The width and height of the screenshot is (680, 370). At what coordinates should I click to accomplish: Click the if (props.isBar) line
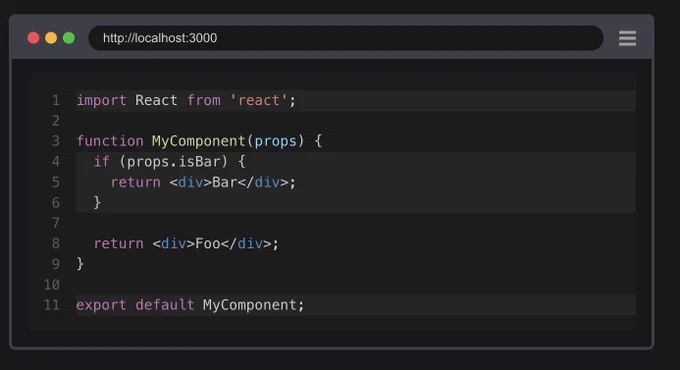click(356, 162)
